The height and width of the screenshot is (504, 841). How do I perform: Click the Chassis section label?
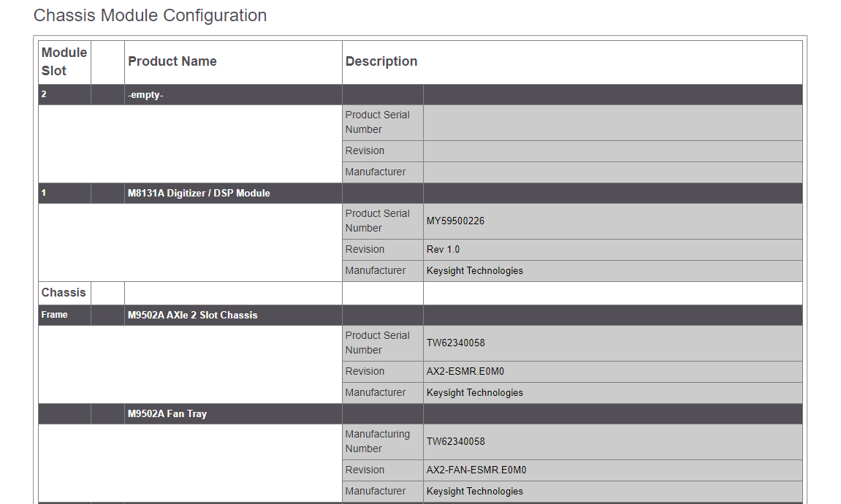point(64,293)
